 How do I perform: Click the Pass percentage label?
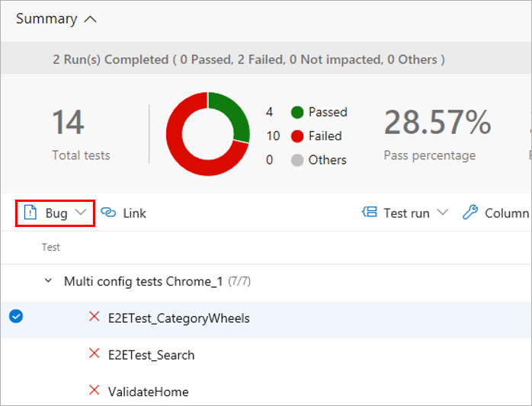click(x=430, y=155)
